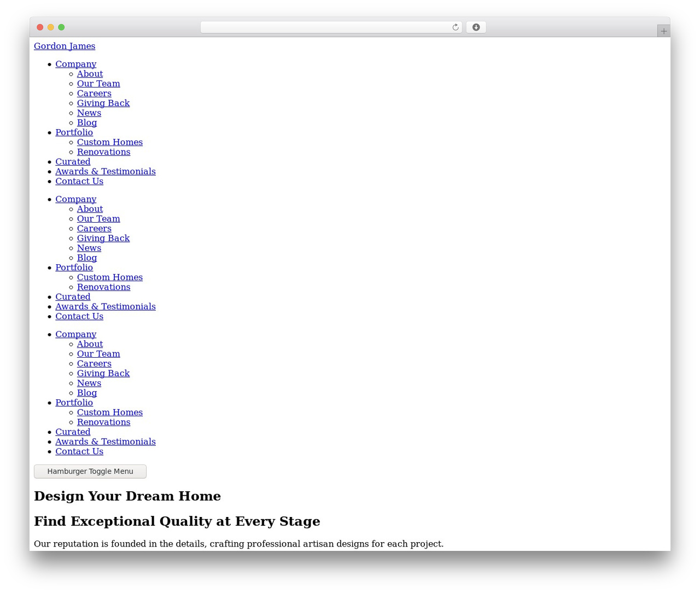The width and height of the screenshot is (700, 593).
Task: Open Our Team in the second menu list
Action: [x=98, y=219]
